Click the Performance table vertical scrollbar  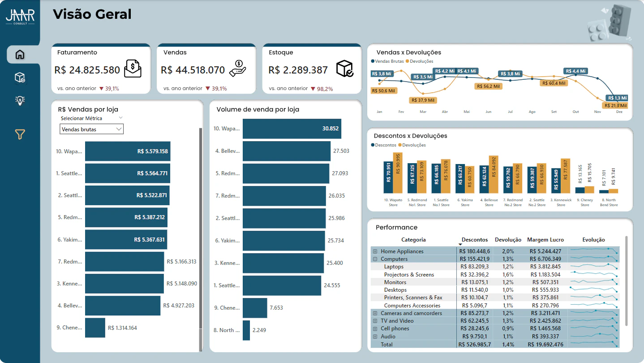[x=626, y=281]
